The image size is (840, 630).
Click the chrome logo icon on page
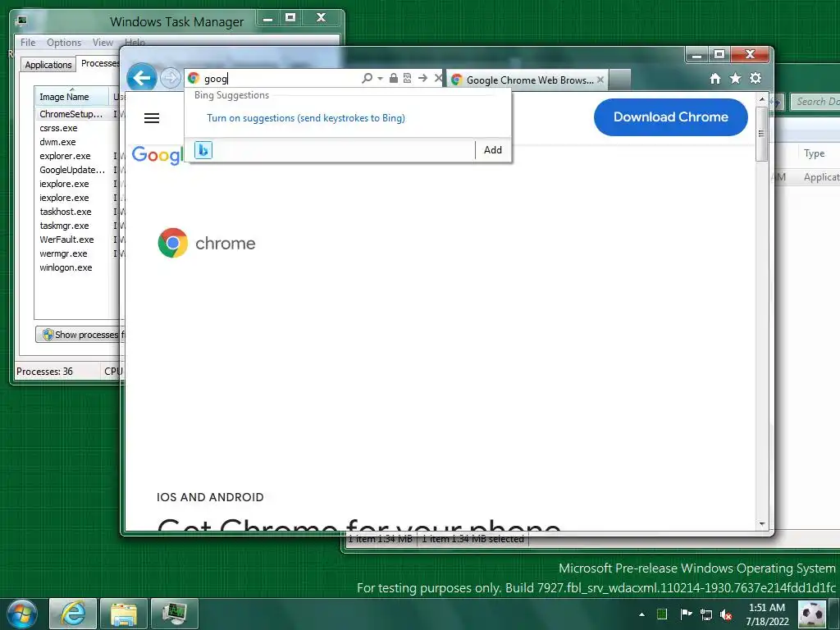coord(173,243)
